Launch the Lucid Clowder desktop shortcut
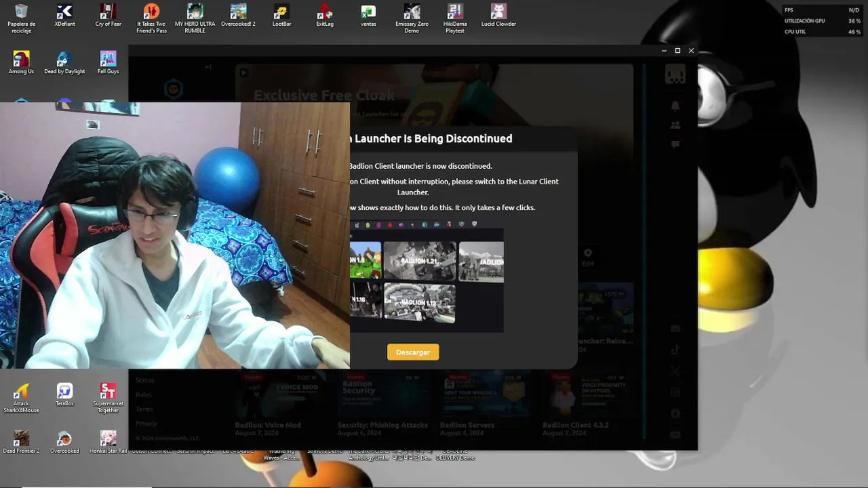The image size is (868, 488). pyautogui.click(x=498, y=16)
